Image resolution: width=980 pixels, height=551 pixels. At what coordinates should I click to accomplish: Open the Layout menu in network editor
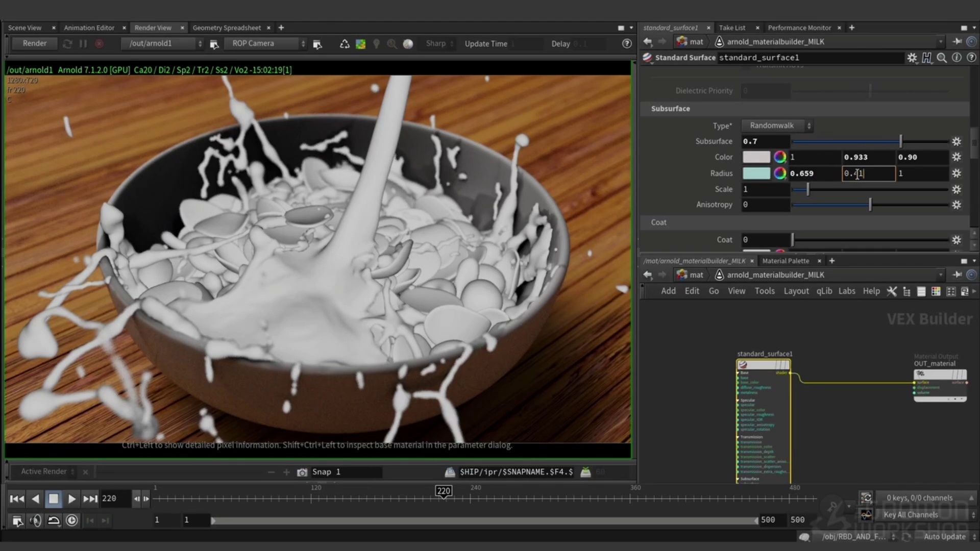click(x=796, y=291)
